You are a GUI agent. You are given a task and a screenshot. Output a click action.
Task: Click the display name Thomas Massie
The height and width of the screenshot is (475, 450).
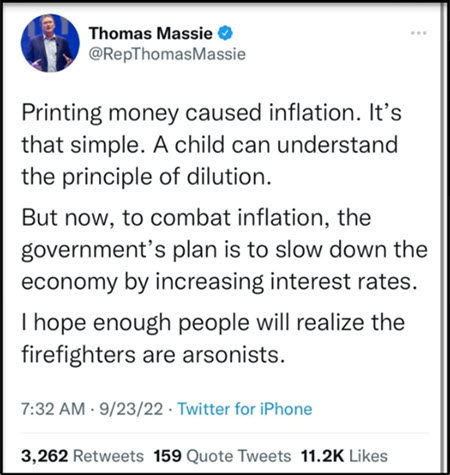pos(151,33)
